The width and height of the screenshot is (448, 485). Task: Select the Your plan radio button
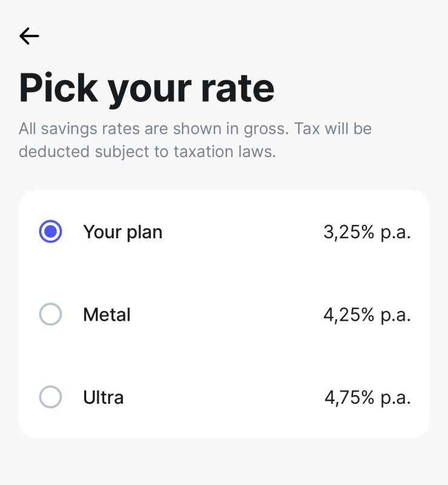[x=50, y=232]
